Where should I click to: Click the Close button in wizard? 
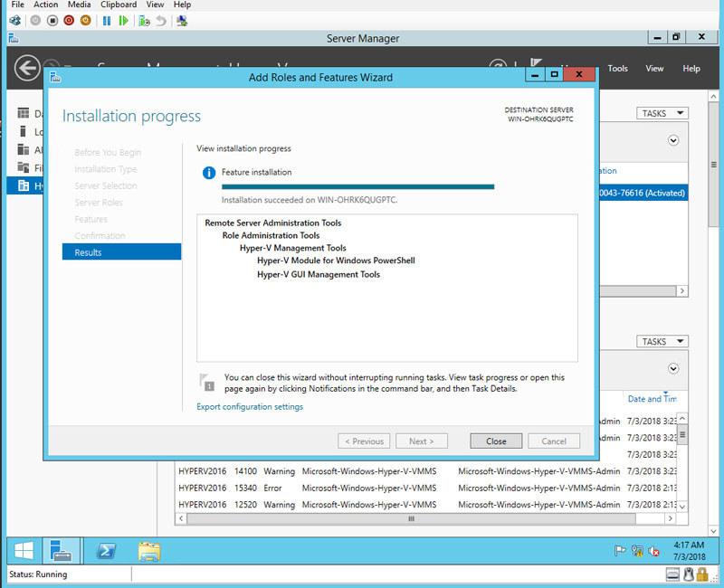[x=496, y=441]
